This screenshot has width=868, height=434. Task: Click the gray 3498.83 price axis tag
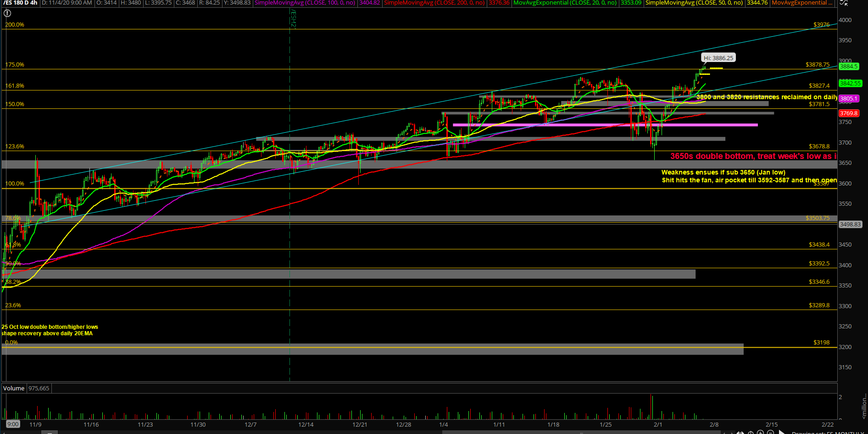click(x=851, y=224)
